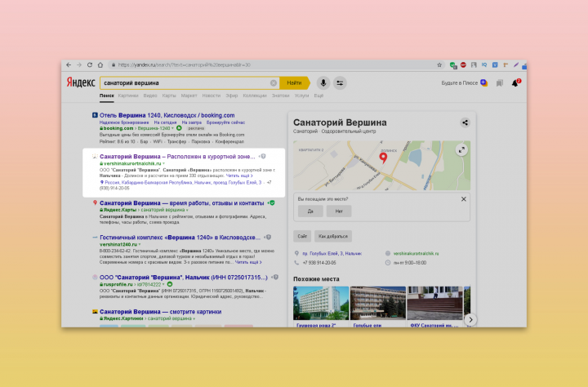Image resolution: width=588 pixels, height=387 pixels.
Task: Open the 'ООО Санаторий Вершина, Нальчик' result
Action: tap(184, 277)
